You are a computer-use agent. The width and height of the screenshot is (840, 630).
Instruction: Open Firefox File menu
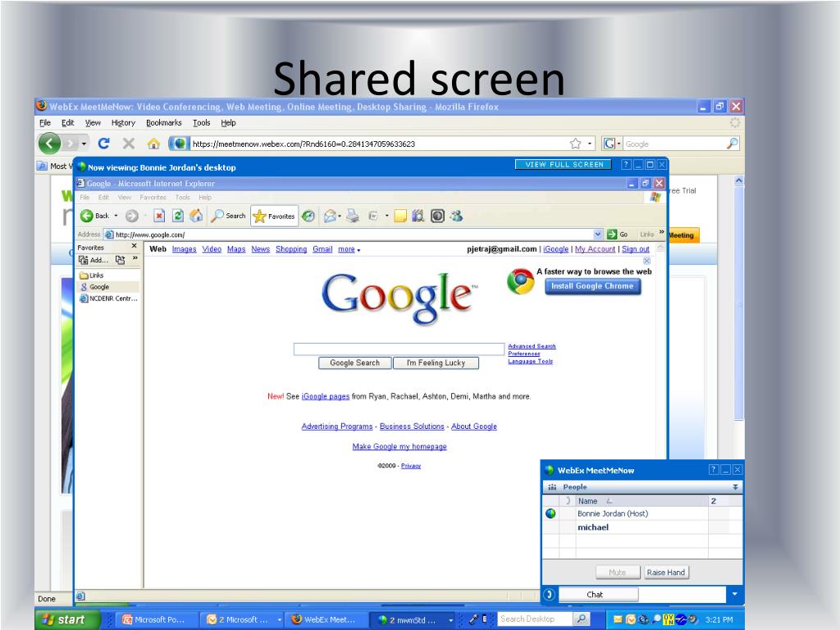point(45,123)
